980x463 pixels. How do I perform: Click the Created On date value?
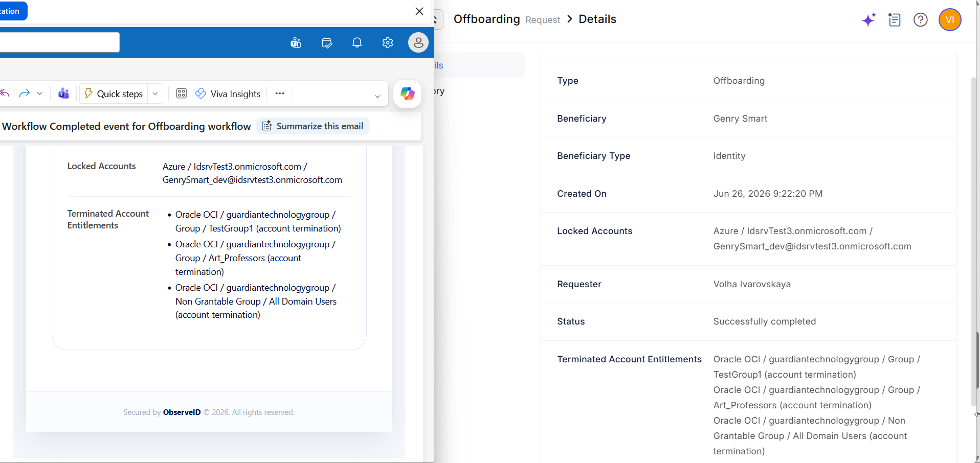pos(768,194)
